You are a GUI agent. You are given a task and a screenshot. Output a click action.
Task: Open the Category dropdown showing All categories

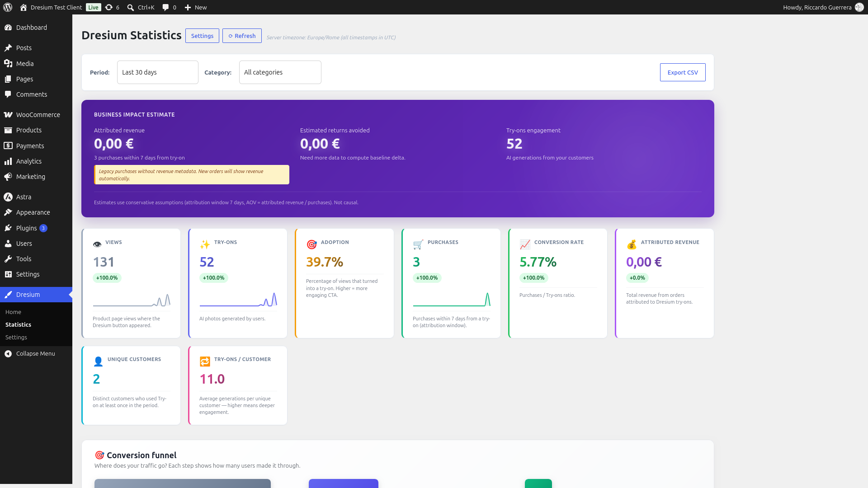point(280,72)
